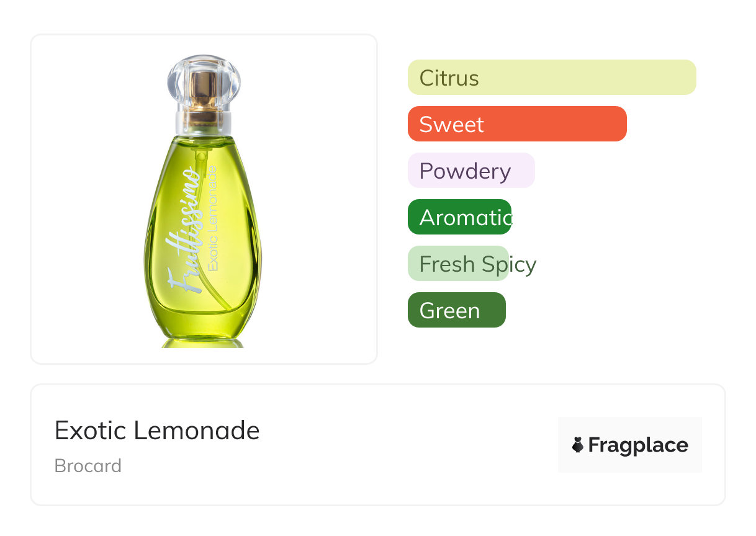The image size is (756, 536).
Task: Click the Fragplace wordmark text
Action: [x=638, y=445]
